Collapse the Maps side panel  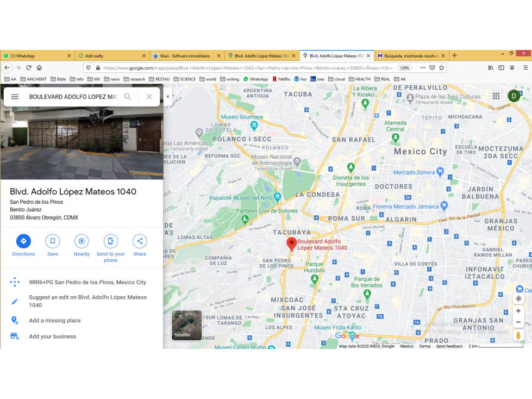tap(167, 96)
